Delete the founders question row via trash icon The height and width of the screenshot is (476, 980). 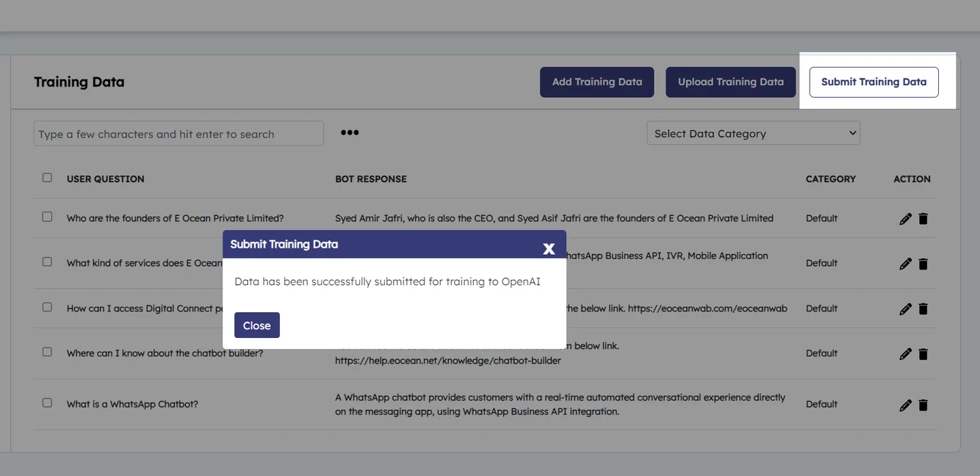coord(923,219)
